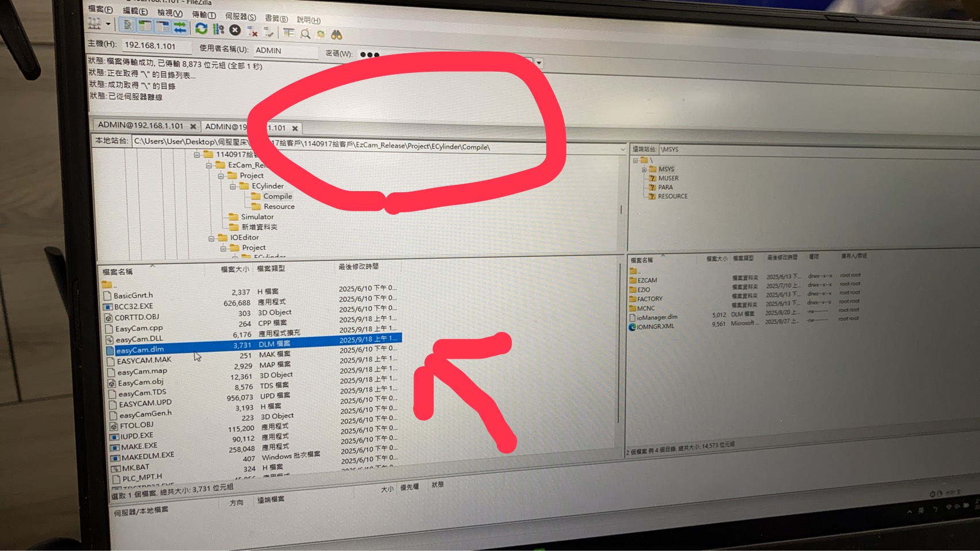Open the 傳輸(T) transfer menu
Screen dimensions: 980x551
click(x=204, y=14)
